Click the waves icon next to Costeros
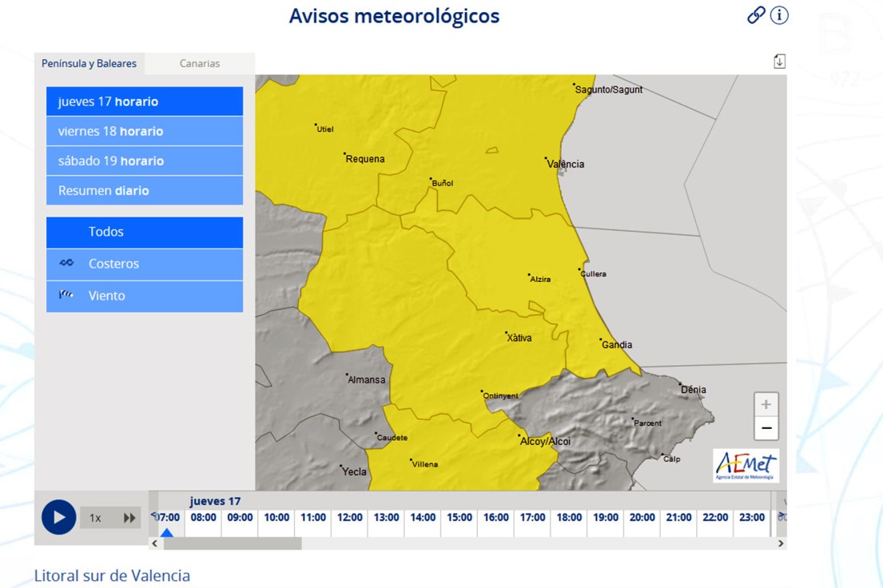 tap(66, 263)
